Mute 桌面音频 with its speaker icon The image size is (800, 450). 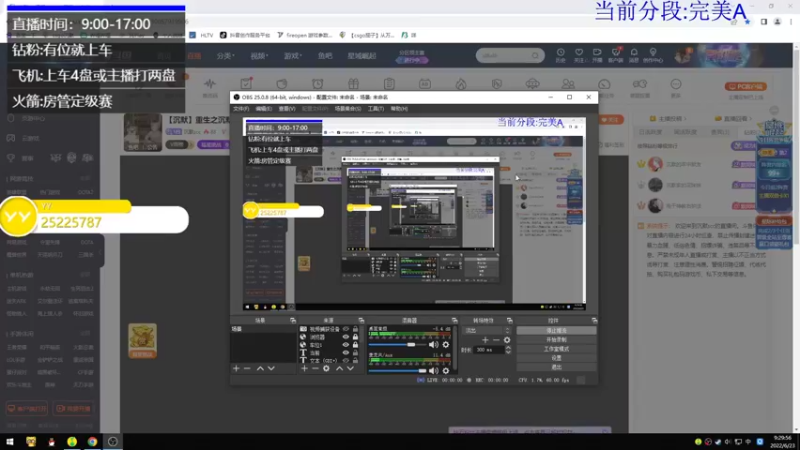[434, 345]
